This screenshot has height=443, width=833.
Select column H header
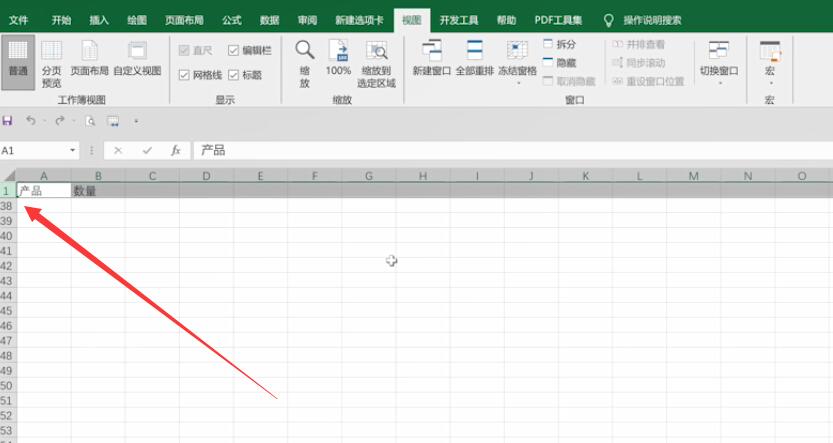[423, 176]
